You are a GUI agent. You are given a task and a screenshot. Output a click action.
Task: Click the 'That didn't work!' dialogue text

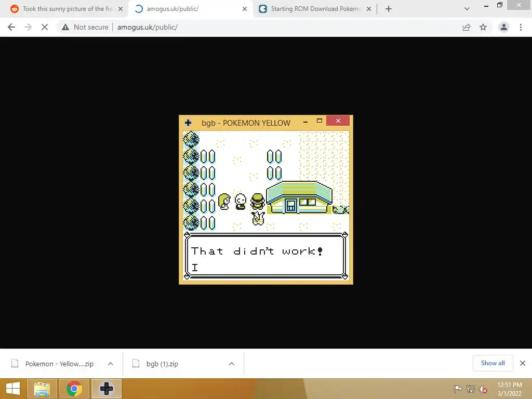pyautogui.click(x=257, y=251)
